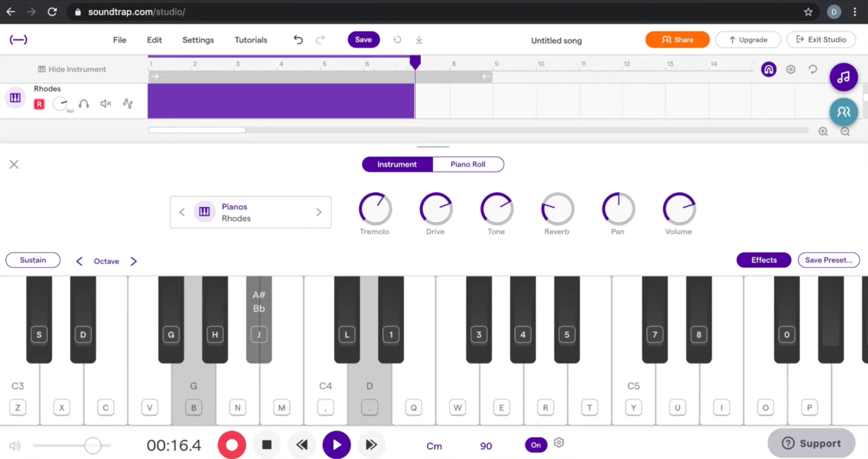Viewport: 868px width, 459px height.
Task: Open automation for the Rhodes track
Action: pyautogui.click(x=127, y=104)
